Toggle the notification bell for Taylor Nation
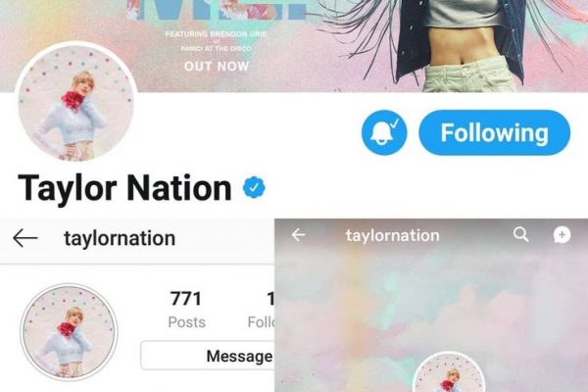 (384, 132)
